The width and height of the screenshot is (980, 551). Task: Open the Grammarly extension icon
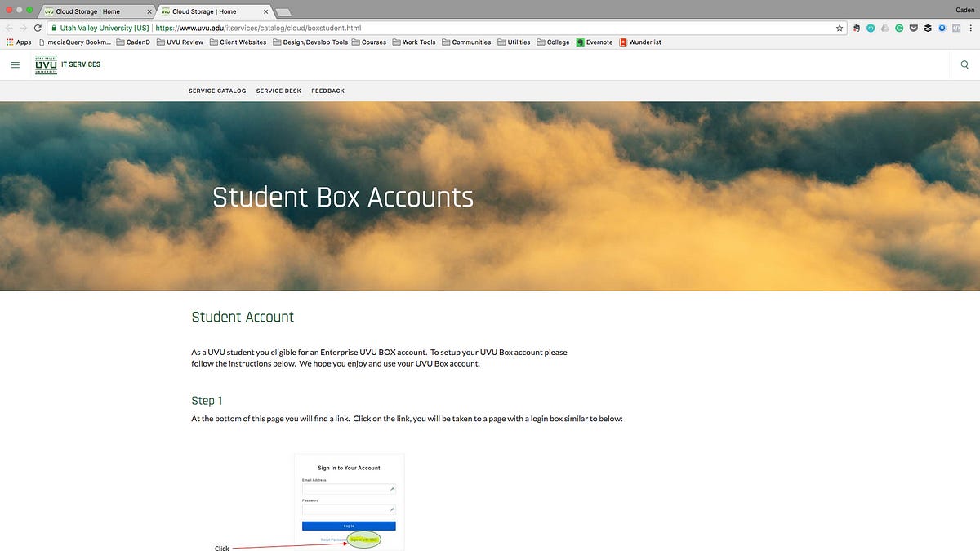tap(899, 28)
